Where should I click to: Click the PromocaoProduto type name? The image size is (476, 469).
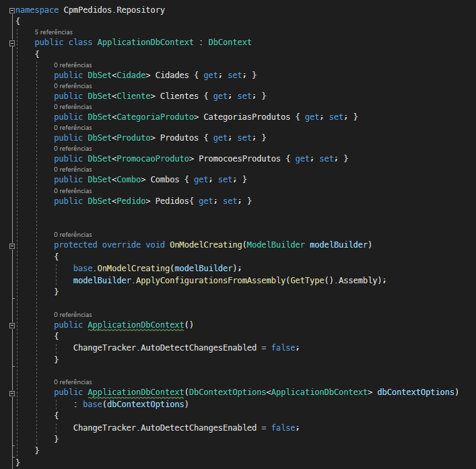click(x=153, y=159)
